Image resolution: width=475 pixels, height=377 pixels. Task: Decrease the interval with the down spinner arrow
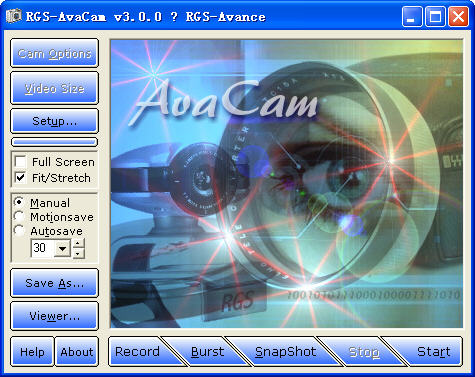tap(78, 253)
